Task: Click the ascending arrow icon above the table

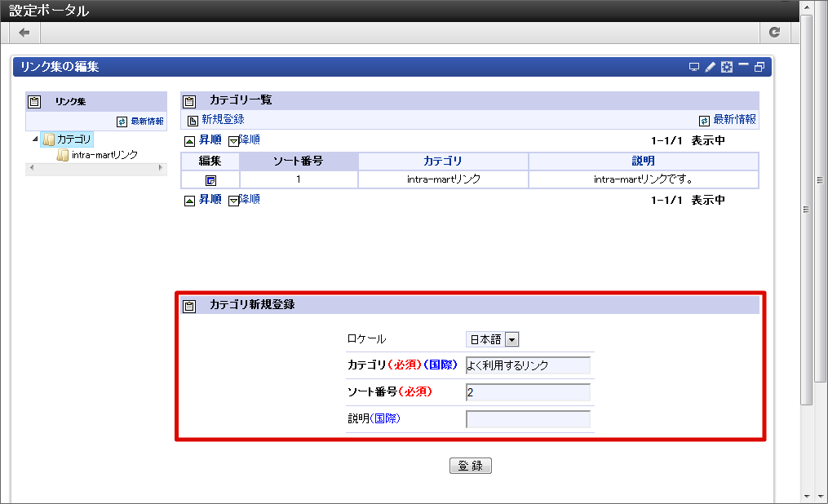Action: click(189, 141)
